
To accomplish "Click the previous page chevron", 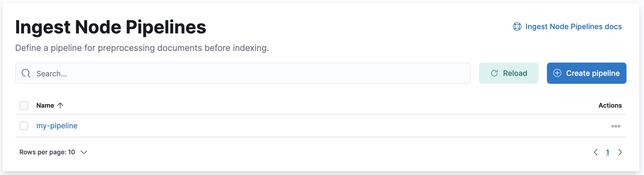I will pyautogui.click(x=596, y=152).
